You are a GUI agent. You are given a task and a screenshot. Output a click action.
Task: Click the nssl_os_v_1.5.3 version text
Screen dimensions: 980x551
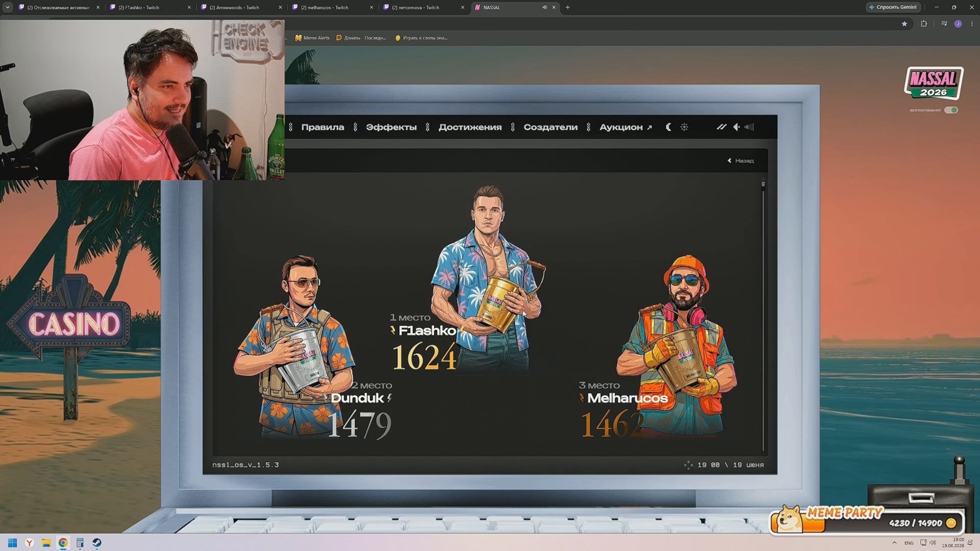(246, 465)
